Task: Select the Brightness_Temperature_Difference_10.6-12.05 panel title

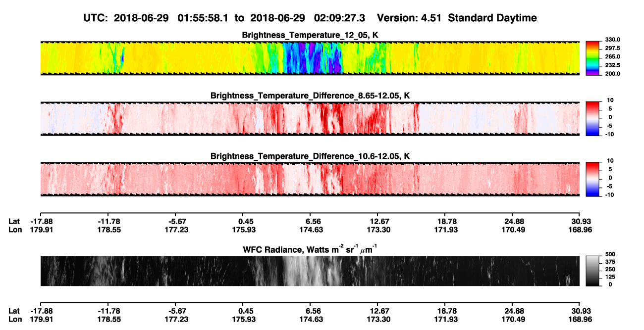Action: (310, 156)
